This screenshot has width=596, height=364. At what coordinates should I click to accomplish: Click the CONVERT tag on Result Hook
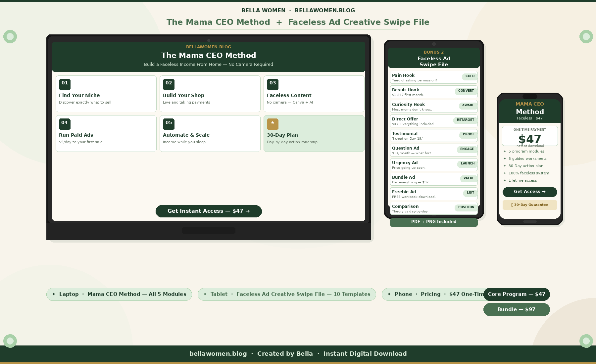(x=466, y=91)
